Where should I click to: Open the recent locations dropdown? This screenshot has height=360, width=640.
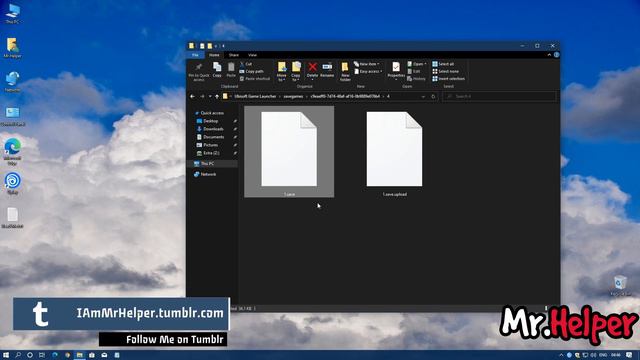tap(210, 96)
